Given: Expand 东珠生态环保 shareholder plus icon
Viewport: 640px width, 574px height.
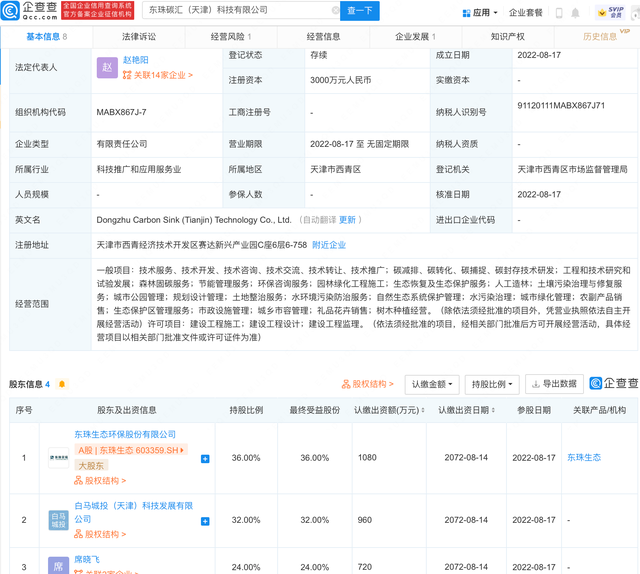Looking at the screenshot, I should 205,459.
